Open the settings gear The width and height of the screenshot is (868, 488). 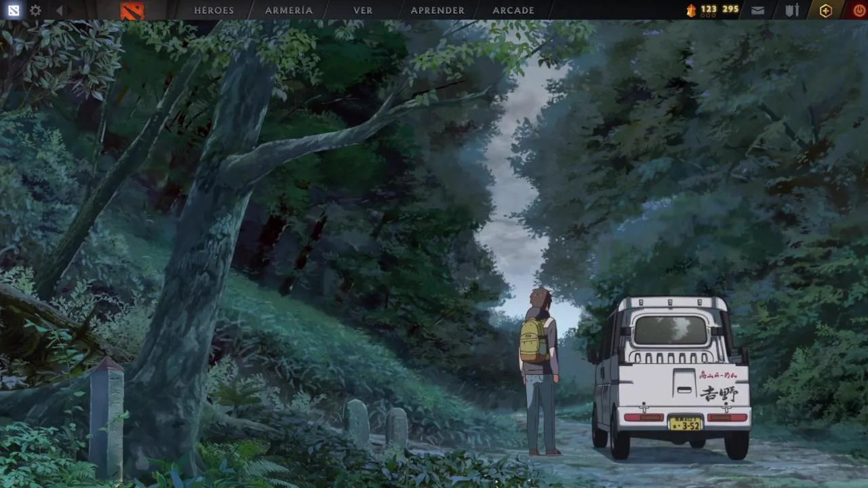point(35,10)
